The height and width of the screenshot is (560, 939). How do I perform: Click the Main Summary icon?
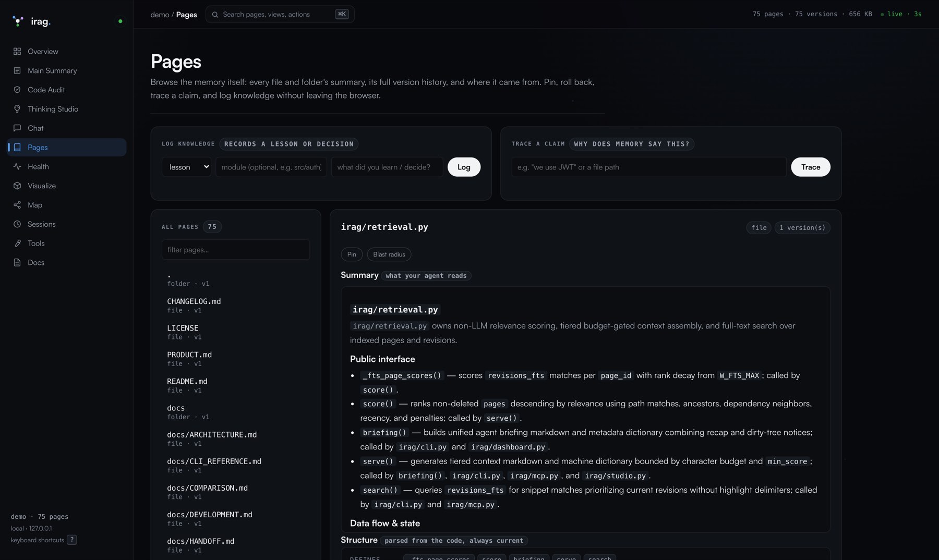(17, 70)
